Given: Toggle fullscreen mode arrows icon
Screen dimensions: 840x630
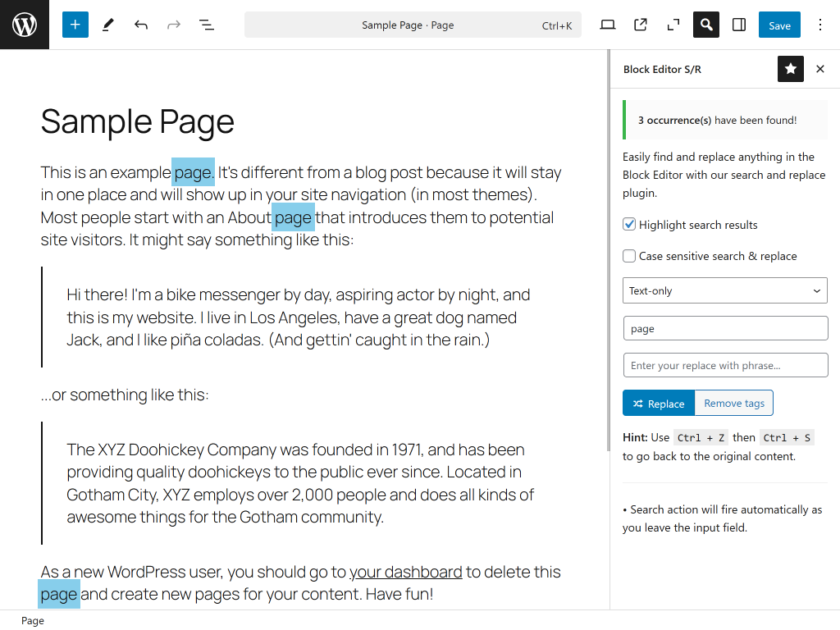Looking at the screenshot, I should (x=673, y=25).
